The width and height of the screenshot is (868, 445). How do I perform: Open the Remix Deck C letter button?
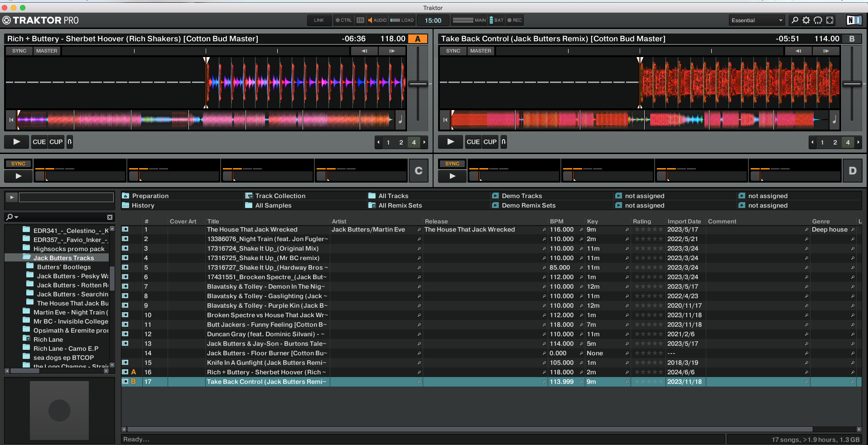tap(419, 170)
